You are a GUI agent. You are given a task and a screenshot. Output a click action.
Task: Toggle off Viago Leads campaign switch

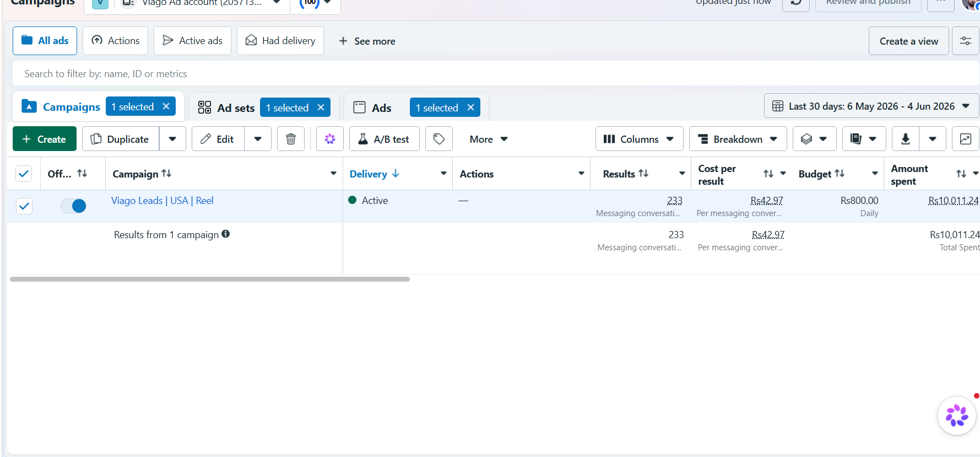pos(73,206)
